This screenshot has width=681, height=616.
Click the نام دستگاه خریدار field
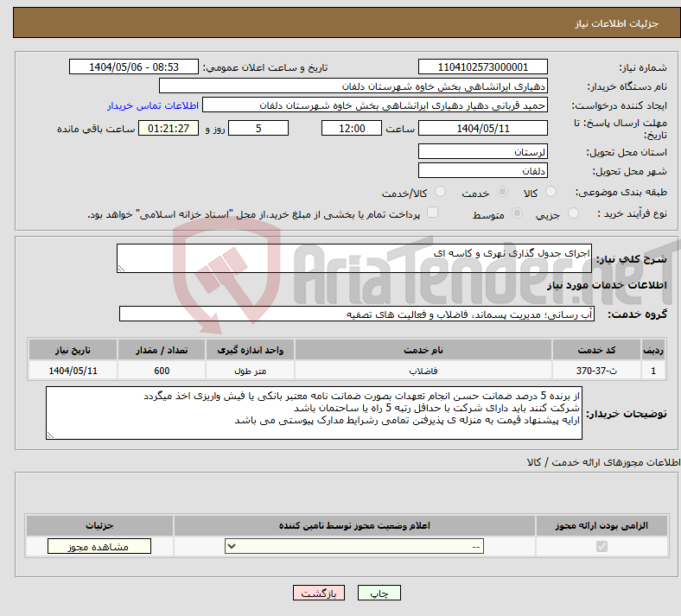353,86
